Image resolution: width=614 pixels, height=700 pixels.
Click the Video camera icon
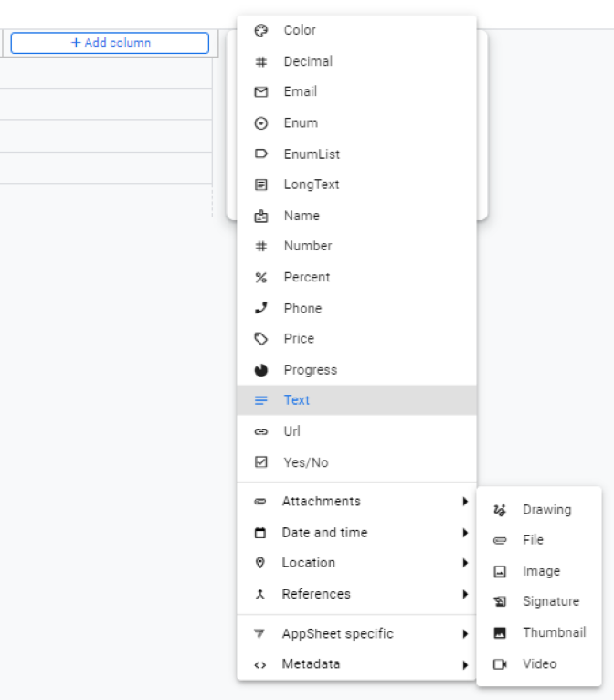[x=500, y=664]
